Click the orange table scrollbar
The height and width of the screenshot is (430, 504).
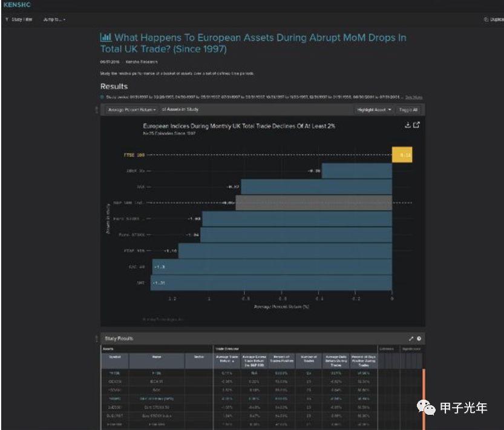pyautogui.click(x=424, y=399)
